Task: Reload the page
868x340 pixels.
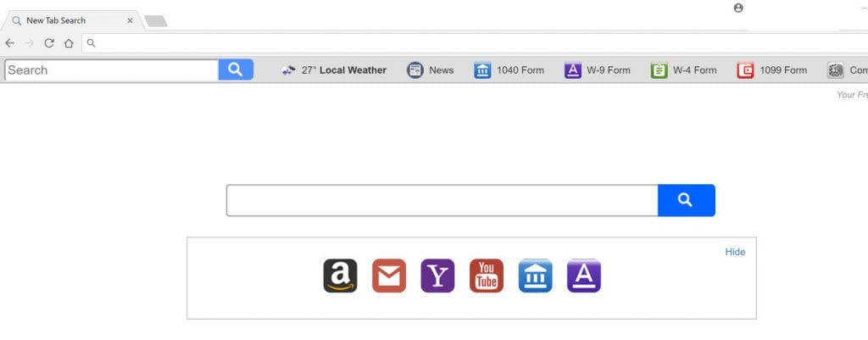Action: [x=48, y=43]
